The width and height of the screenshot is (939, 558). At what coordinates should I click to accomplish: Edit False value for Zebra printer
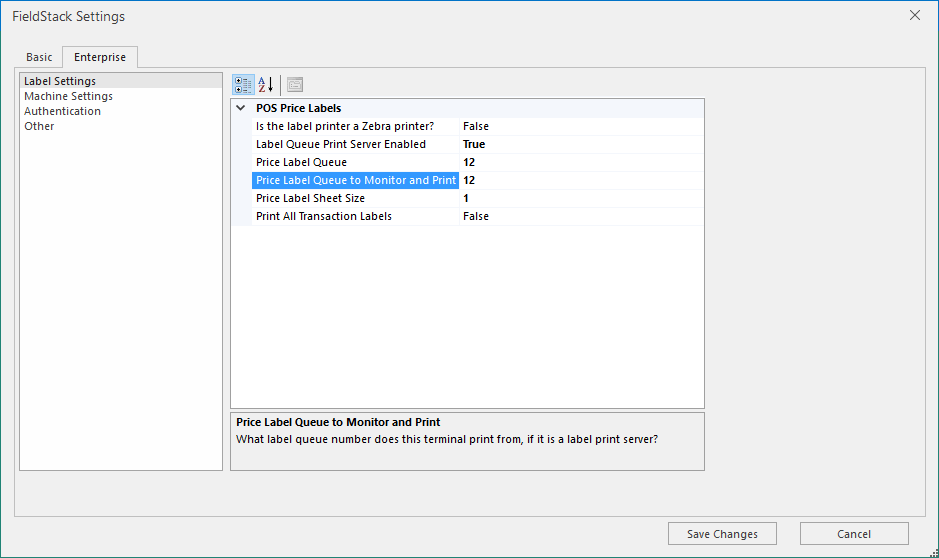[581, 126]
